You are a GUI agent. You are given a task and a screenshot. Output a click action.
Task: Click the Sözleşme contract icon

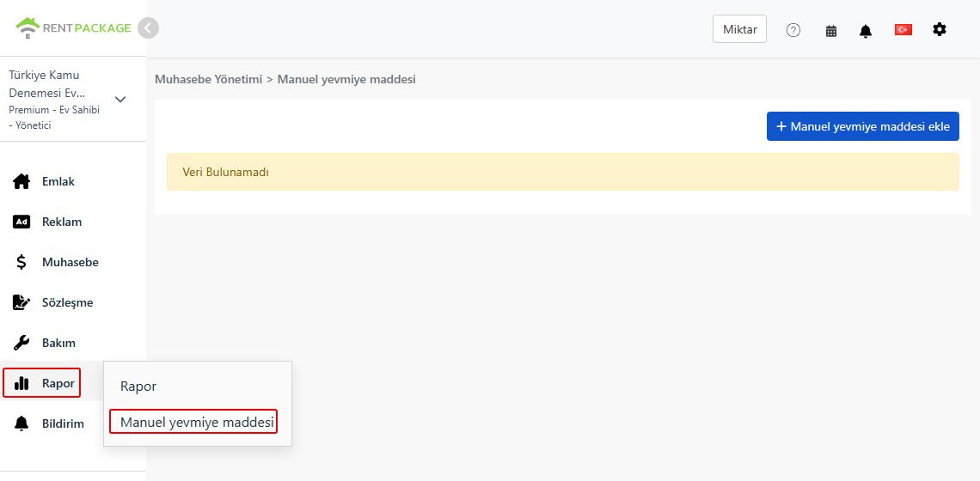pos(21,302)
